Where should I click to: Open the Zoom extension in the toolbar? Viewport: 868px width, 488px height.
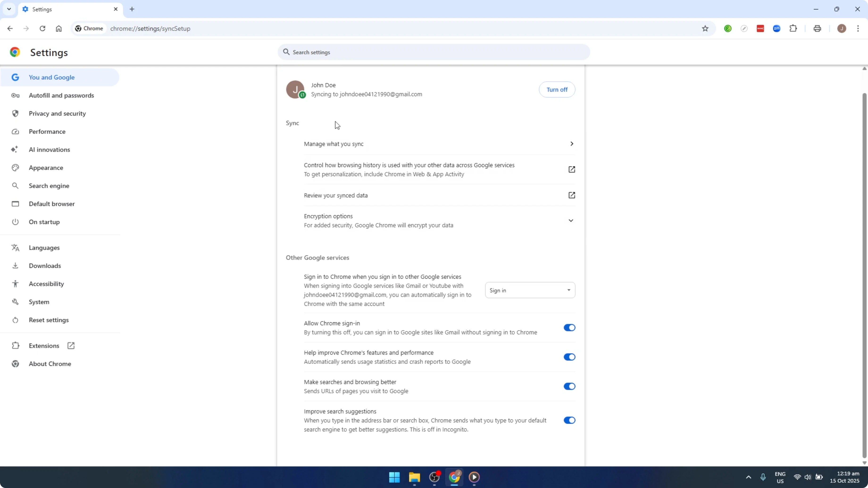pyautogui.click(x=776, y=28)
